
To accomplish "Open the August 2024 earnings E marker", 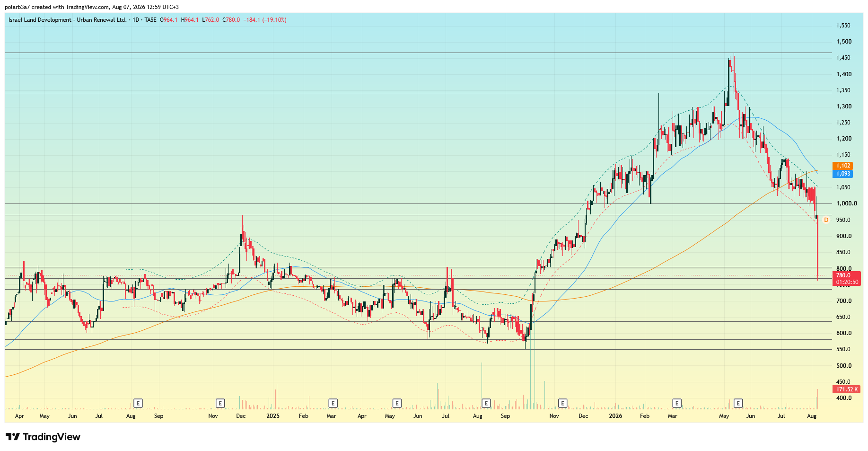I will [138, 403].
